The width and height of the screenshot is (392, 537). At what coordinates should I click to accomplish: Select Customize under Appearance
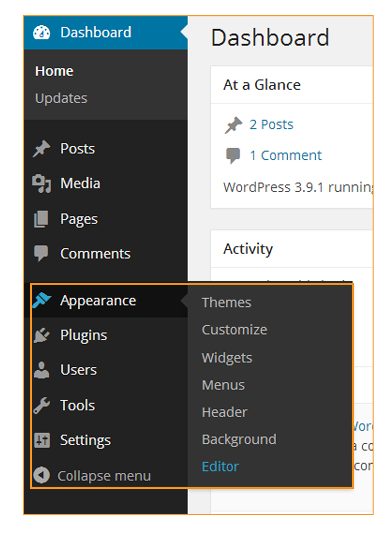point(234,329)
